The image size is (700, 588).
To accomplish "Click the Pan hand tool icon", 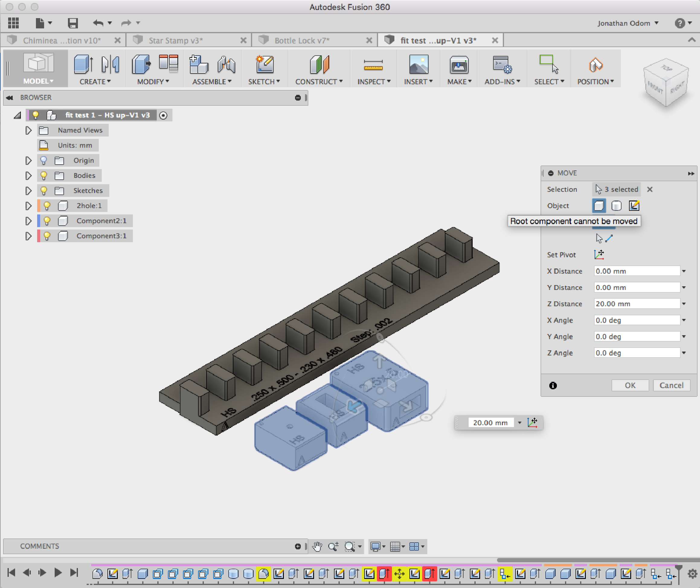I will tap(317, 546).
